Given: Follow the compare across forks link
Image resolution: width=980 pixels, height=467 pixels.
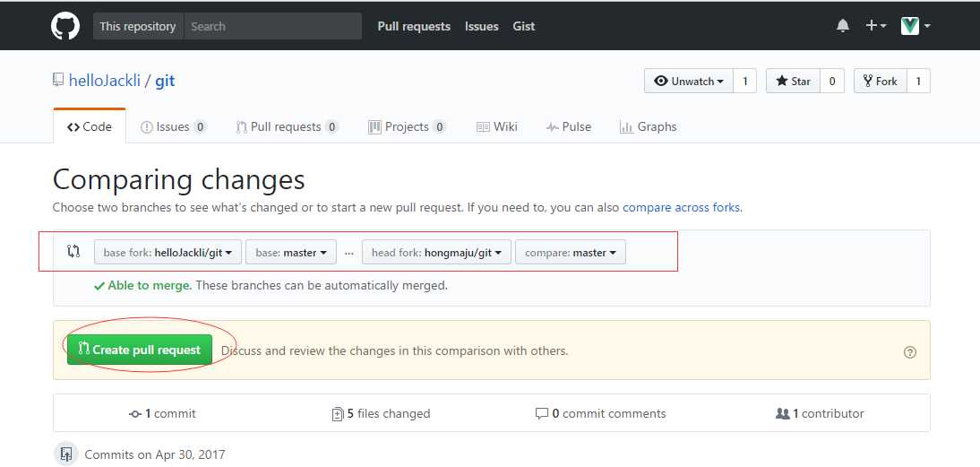Looking at the screenshot, I should (681, 207).
